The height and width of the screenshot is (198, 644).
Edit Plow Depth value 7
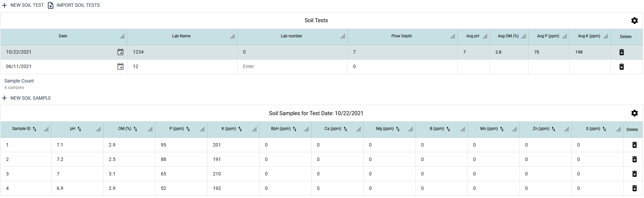(402, 52)
